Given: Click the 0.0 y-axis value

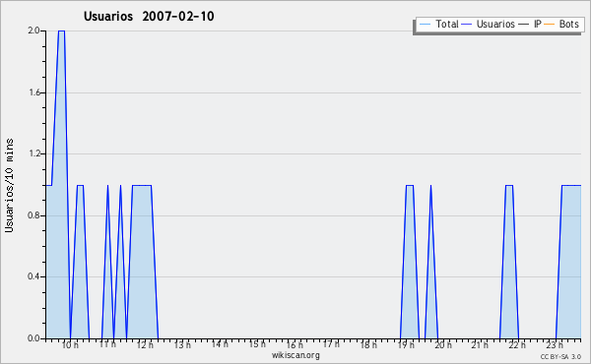Looking at the screenshot, I should [x=33, y=338].
